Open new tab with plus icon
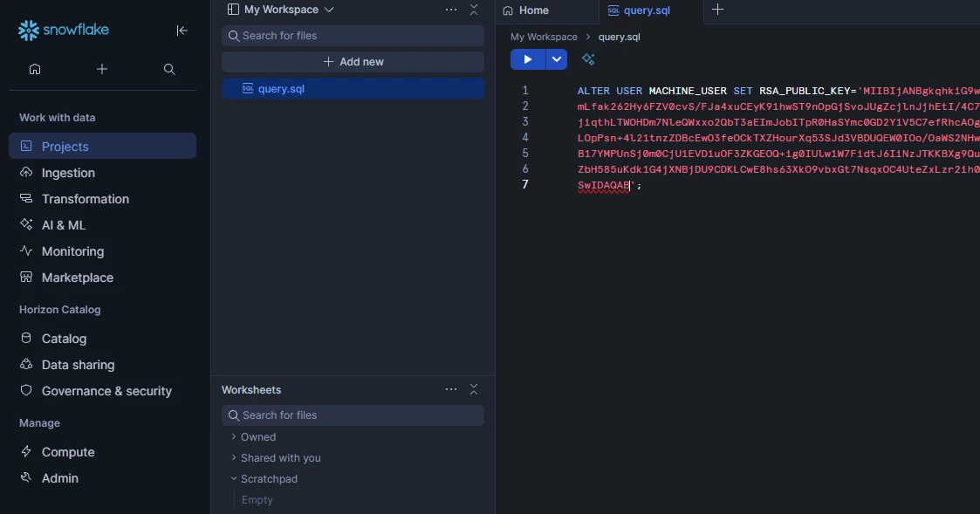The width and height of the screenshot is (980, 514). (717, 10)
